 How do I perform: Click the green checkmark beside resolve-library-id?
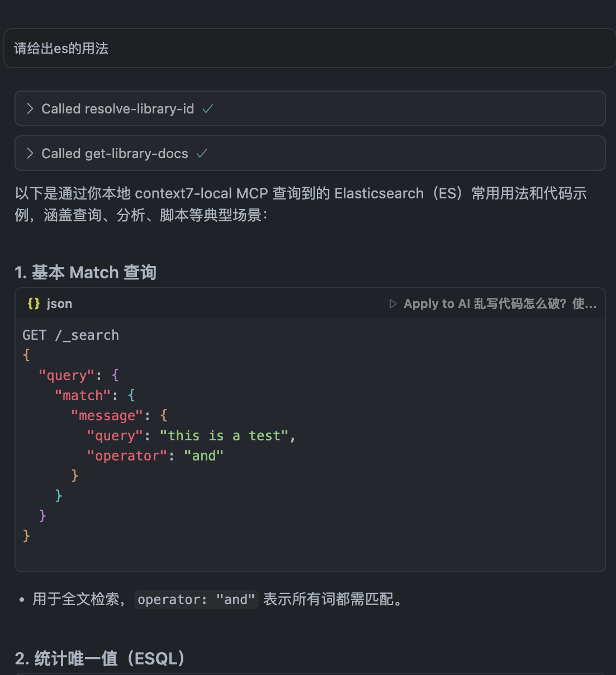pos(207,108)
